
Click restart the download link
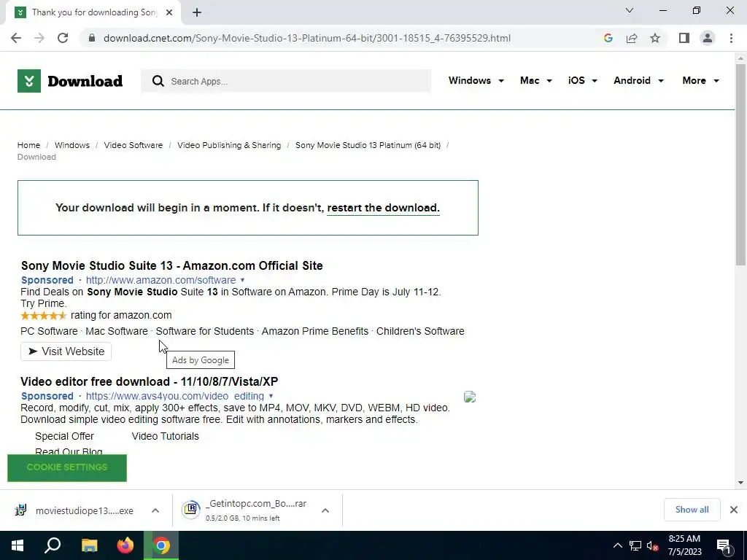tap(383, 208)
